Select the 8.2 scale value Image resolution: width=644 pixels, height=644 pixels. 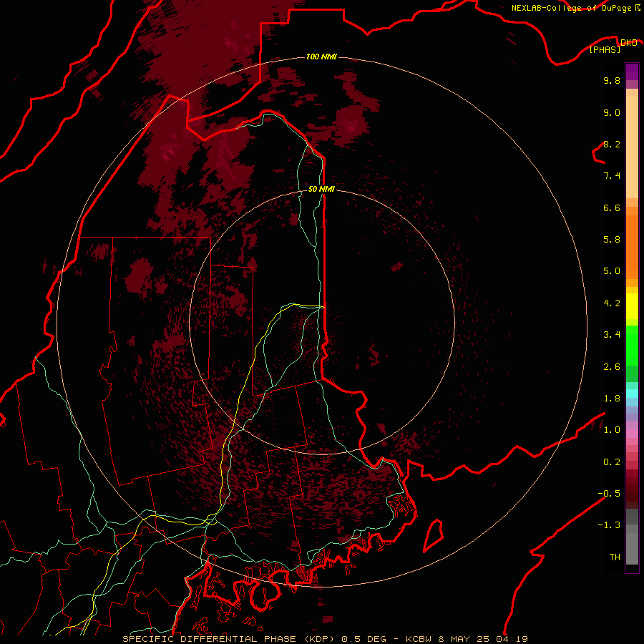[x=612, y=144]
